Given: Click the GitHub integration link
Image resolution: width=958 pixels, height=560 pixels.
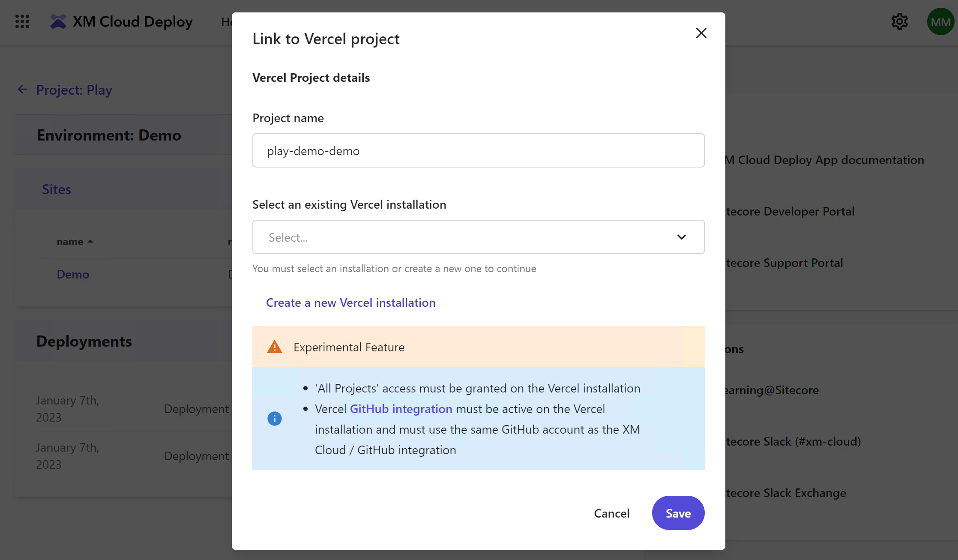Looking at the screenshot, I should coord(401,408).
